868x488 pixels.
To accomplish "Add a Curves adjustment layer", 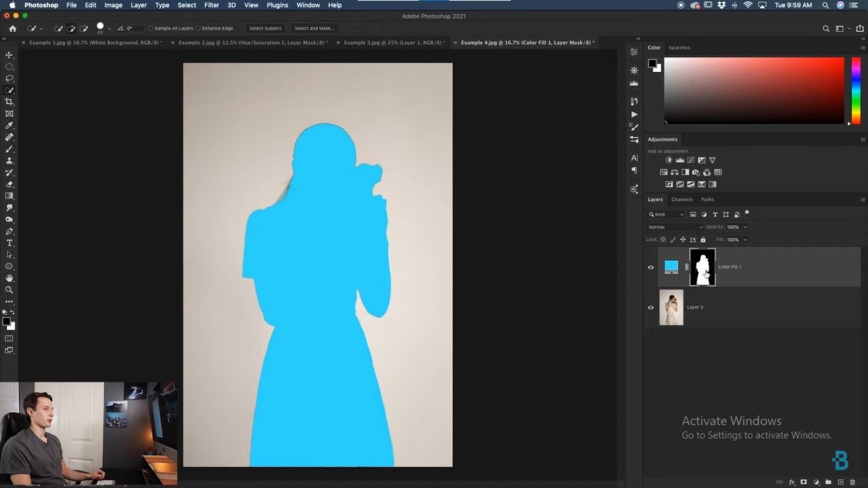I will 691,160.
